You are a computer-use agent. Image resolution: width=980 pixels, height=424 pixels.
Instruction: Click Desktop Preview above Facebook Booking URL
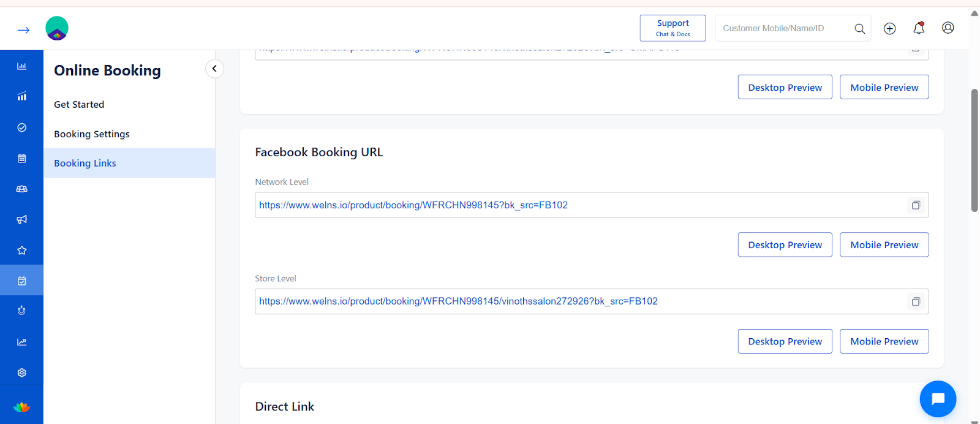(x=785, y=87)
